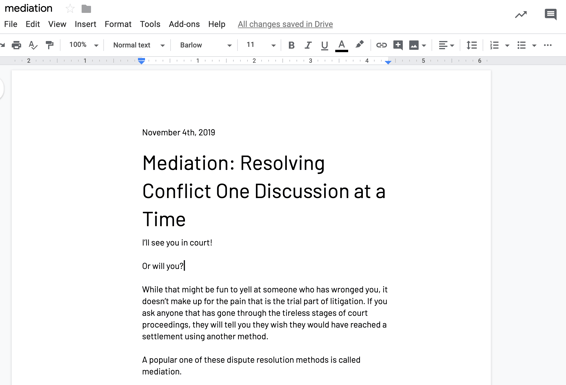Click the Print icon in toolbar
Screen dimensions: 566x385
[x=16, y=45]
